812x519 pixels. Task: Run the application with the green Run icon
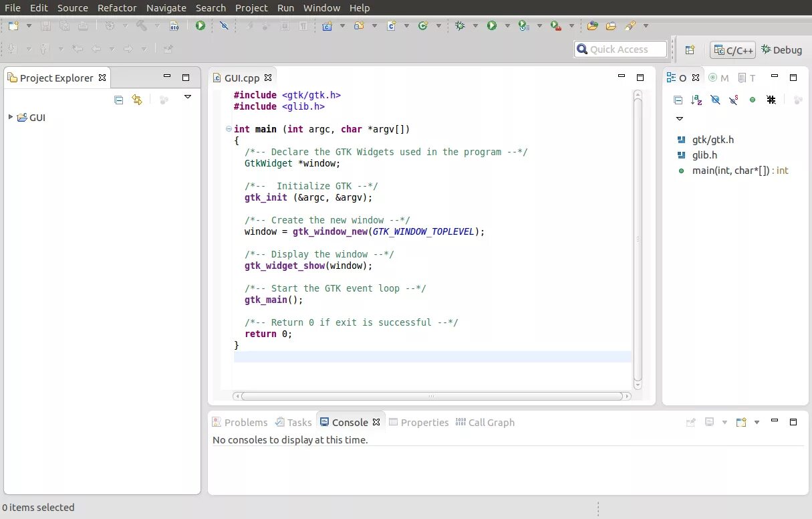[492, 27]
